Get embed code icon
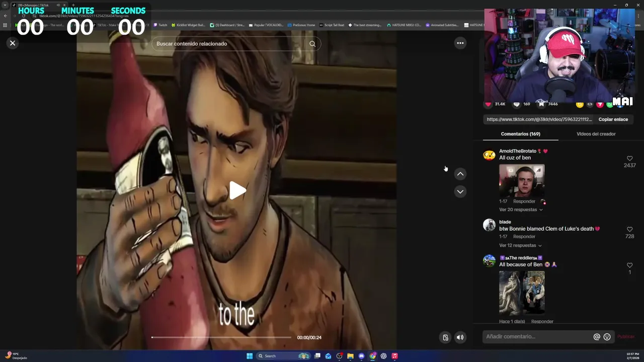 point(590,105)
